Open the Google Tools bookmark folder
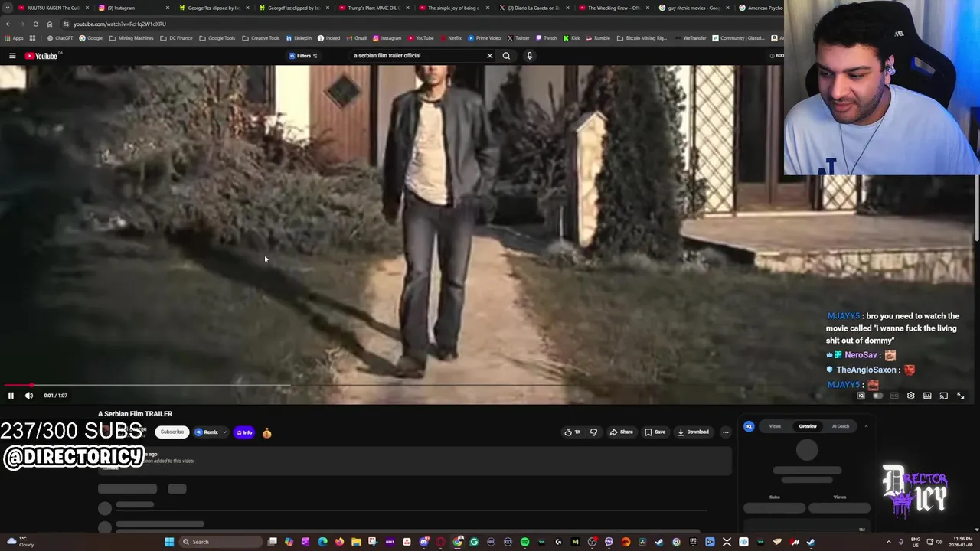The width and height of the screenshot is (980, 551). pos(217,38)
